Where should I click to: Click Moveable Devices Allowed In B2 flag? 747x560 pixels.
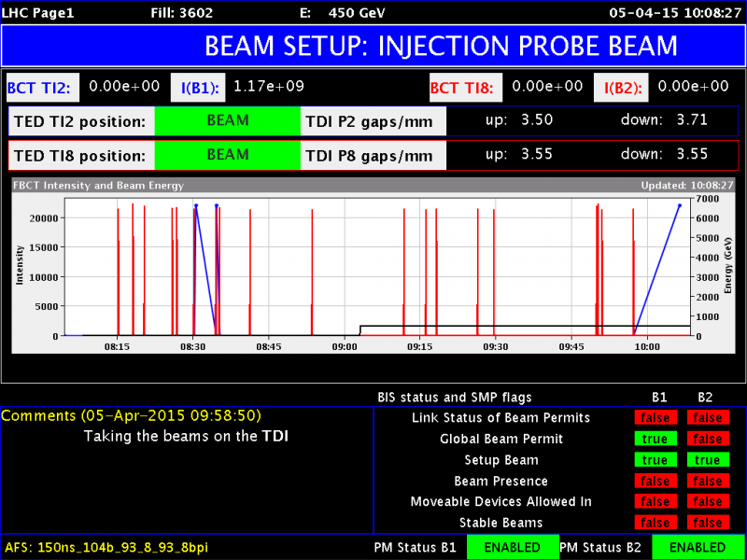(x=707, y=502)
